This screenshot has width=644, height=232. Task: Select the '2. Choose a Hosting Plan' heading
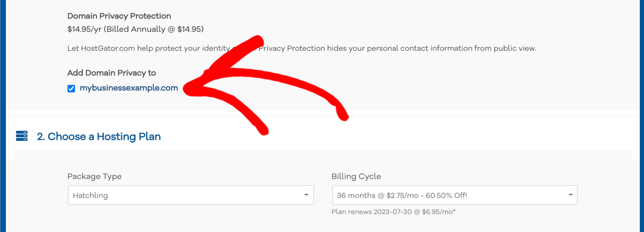click(x=99, y=136)
